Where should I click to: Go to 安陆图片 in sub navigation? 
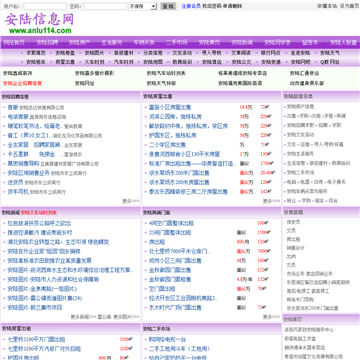(x=94, y=53)
